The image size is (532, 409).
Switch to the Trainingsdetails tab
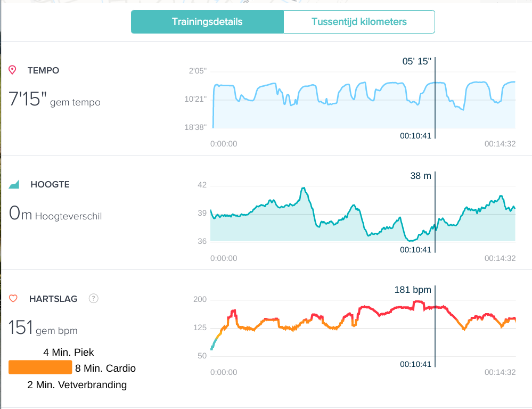(x=207, y=22)
